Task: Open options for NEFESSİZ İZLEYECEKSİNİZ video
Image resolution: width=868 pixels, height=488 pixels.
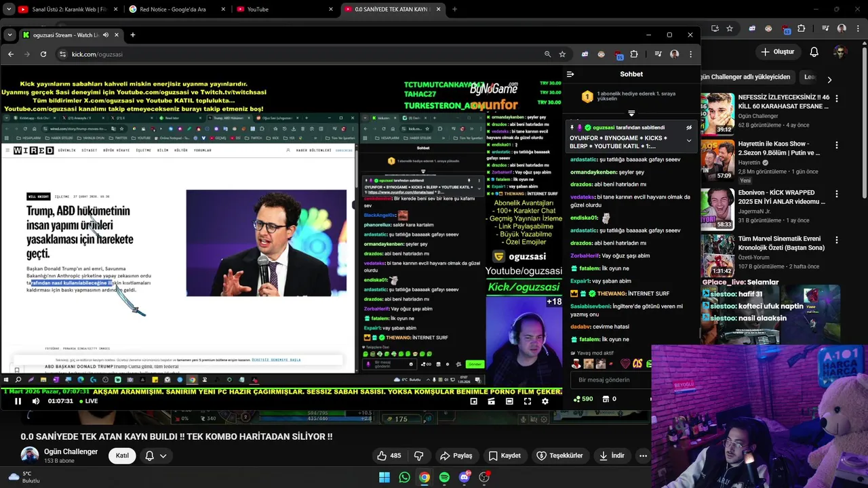Action: (836, 99)
